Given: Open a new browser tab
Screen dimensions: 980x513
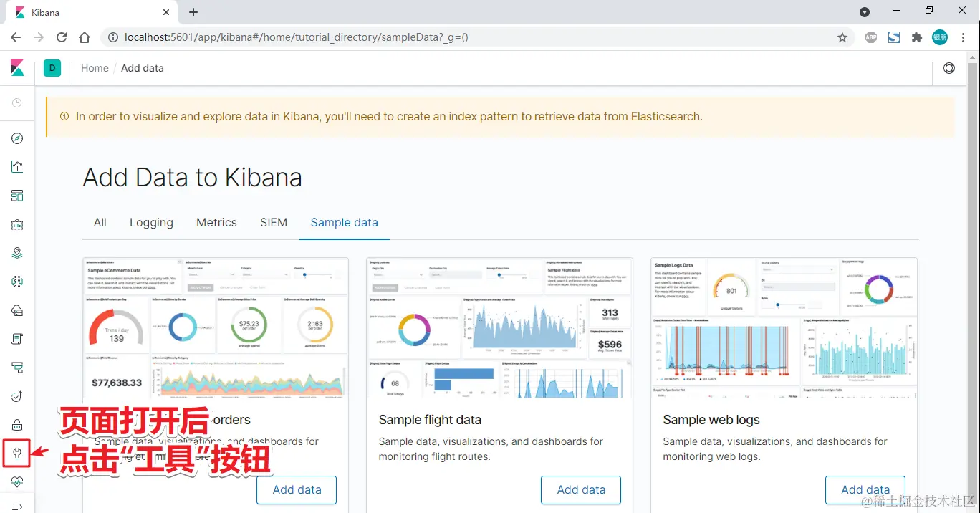Looking at the screenshot, I should click(193, 12).
